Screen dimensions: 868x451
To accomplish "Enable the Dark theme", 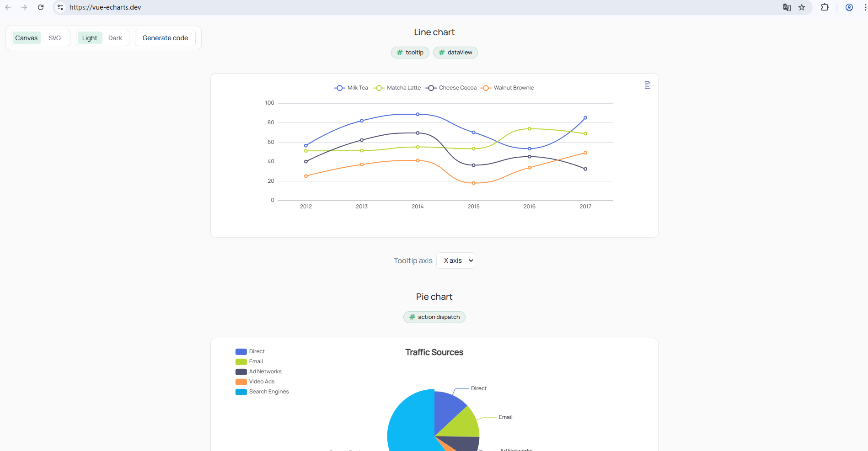I will coord(115,38).
